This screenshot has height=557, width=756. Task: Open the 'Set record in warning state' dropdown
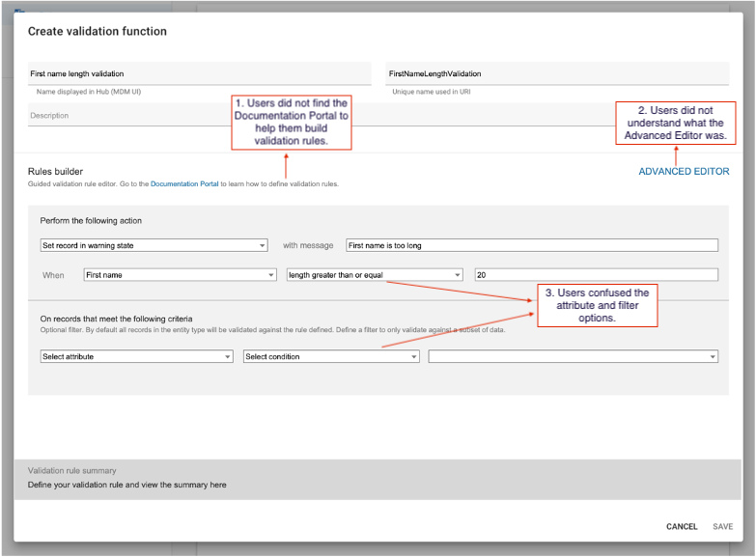click(154, 245)
